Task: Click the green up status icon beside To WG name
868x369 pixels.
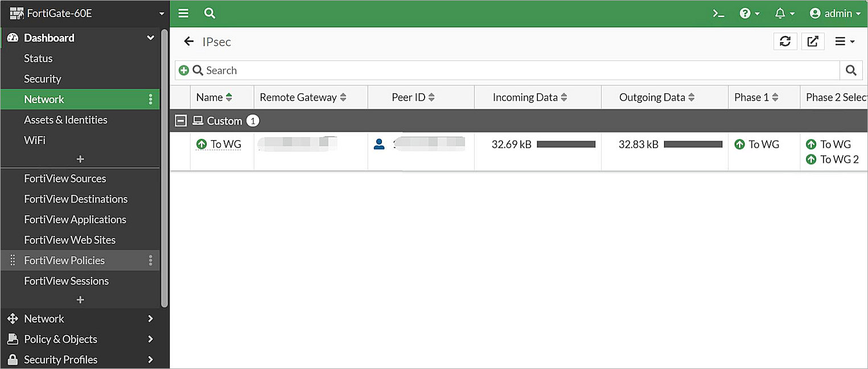Action: coord(201,145)
